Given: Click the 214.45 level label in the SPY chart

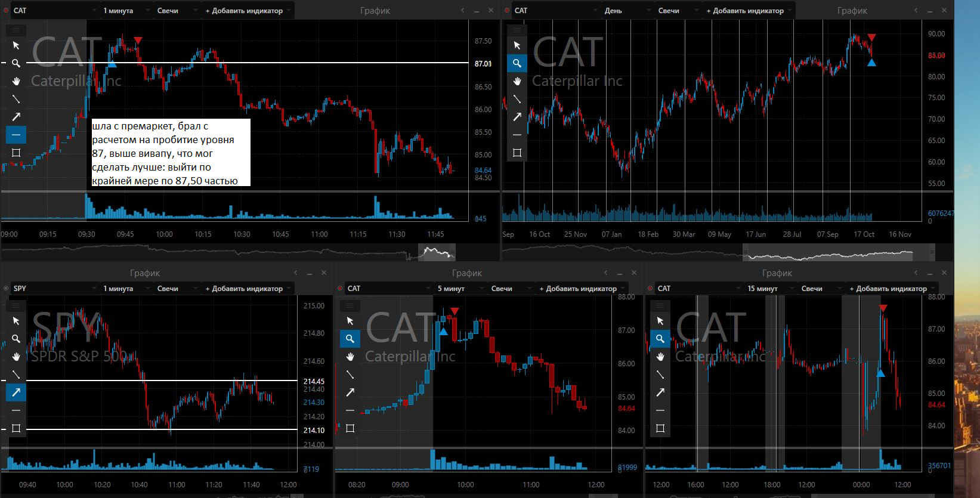Looking at the screenshot, I should click(314, 382).
